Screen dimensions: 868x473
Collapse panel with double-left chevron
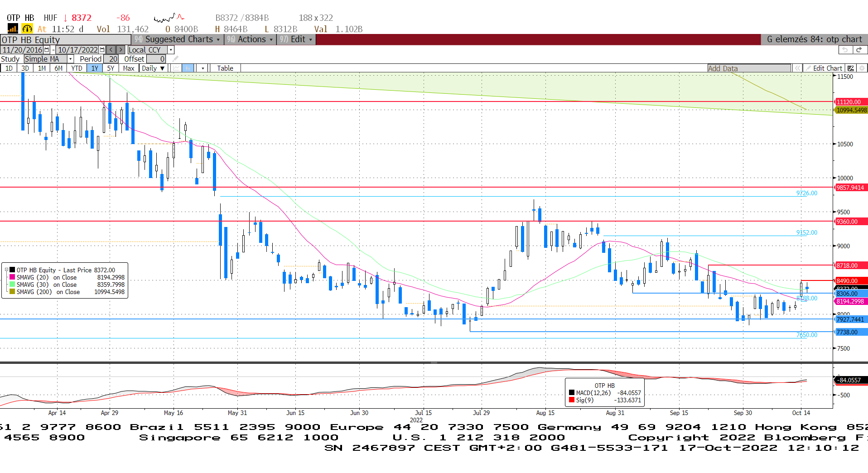tap(797, 68)
